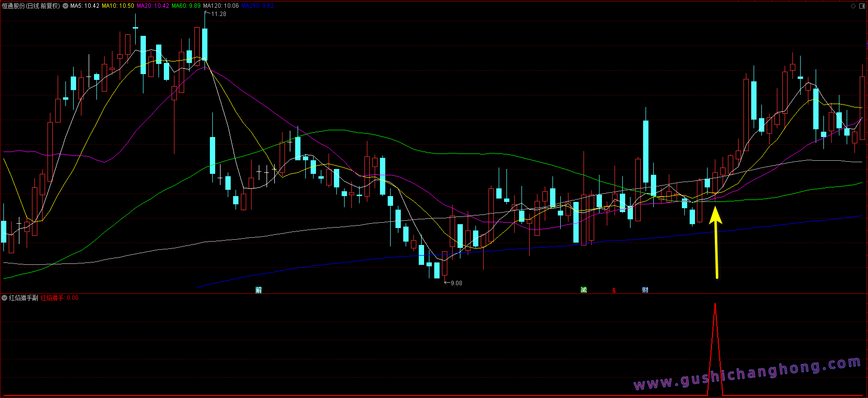This screenshot has width=868, height=398.
Task: Open the 解 event marker icon
Action: pos(259,290)
